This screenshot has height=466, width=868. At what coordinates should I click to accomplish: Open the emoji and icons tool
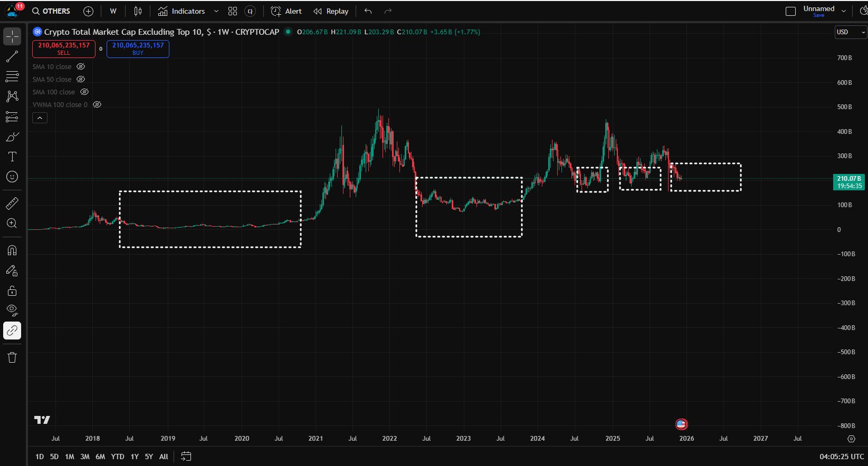(12, 177)
